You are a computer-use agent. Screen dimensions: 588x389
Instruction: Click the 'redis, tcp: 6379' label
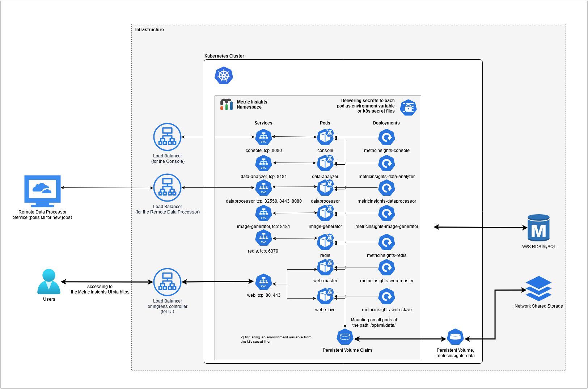click(263, 251)
